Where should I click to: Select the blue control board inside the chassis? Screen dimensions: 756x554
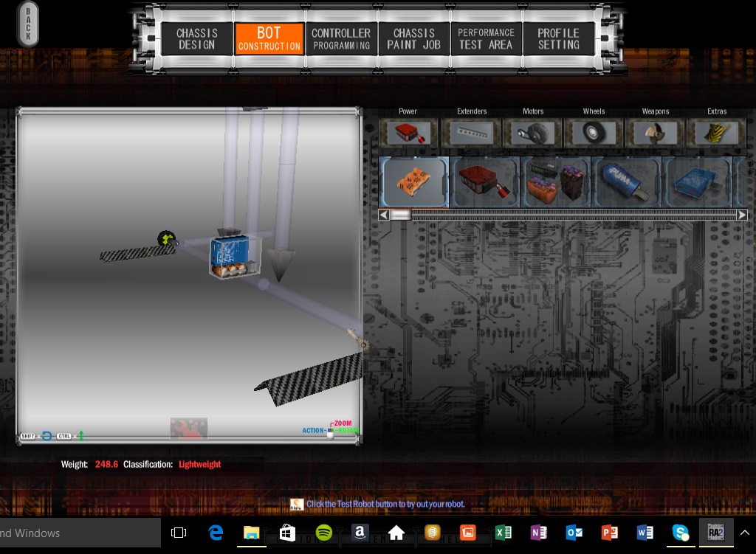230,252
